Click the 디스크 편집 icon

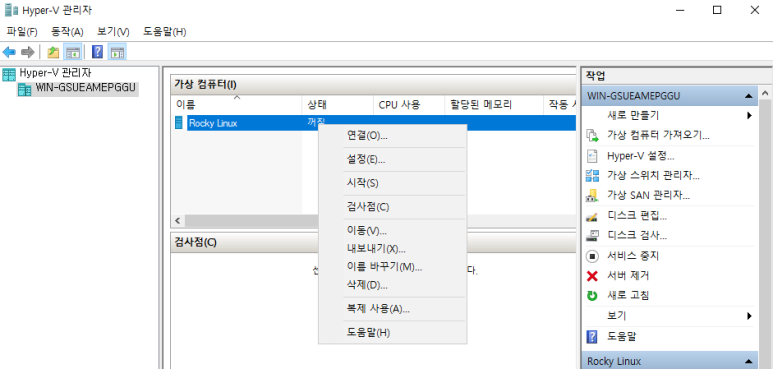[592, 216]
